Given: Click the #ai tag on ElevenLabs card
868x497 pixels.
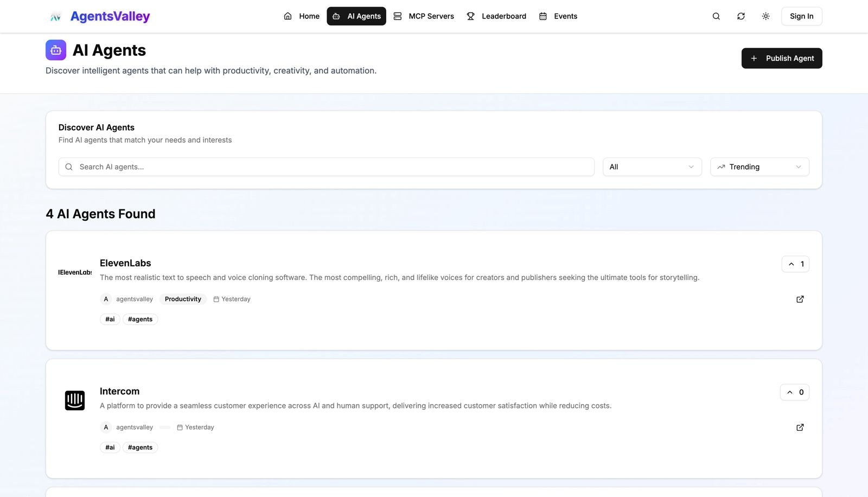Looking at the screenshot, I should coord(110,319).
